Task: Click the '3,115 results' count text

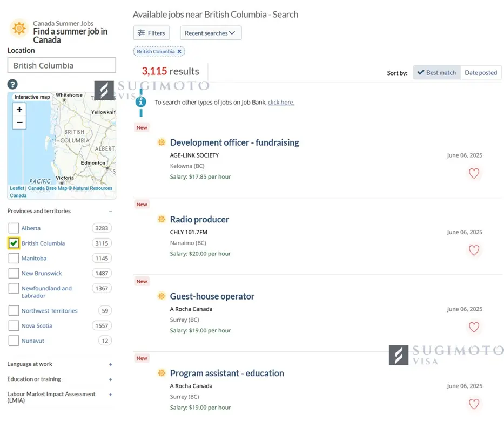Action: pyautogui.click(x=170, y=71)
